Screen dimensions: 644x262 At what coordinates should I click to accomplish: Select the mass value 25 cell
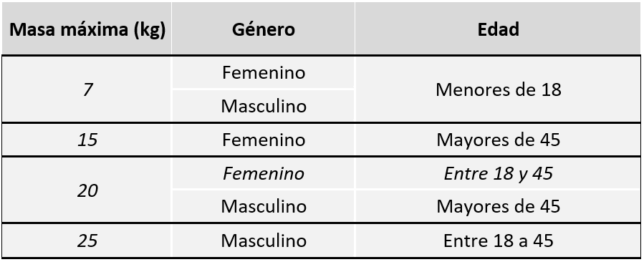click(87, 241)
